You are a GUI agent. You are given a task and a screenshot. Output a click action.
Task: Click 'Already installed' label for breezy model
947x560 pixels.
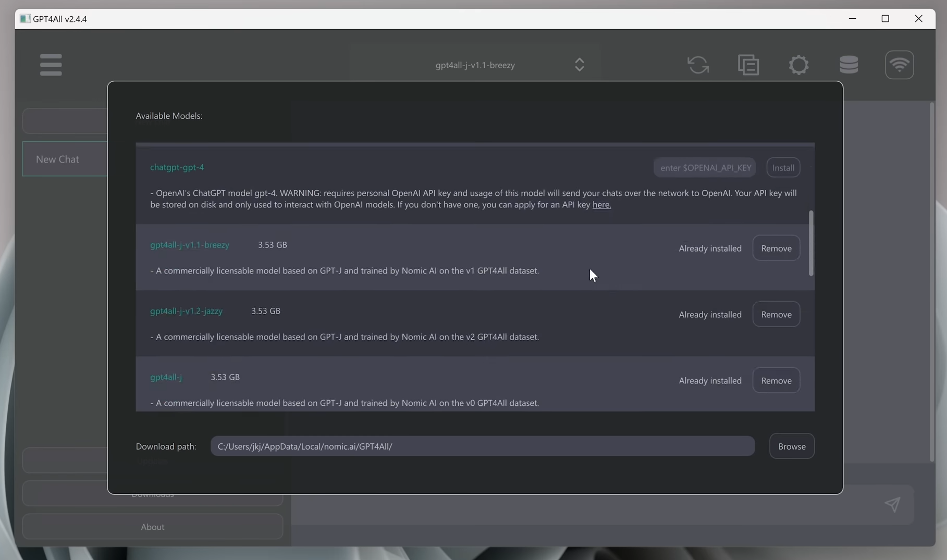710,248
